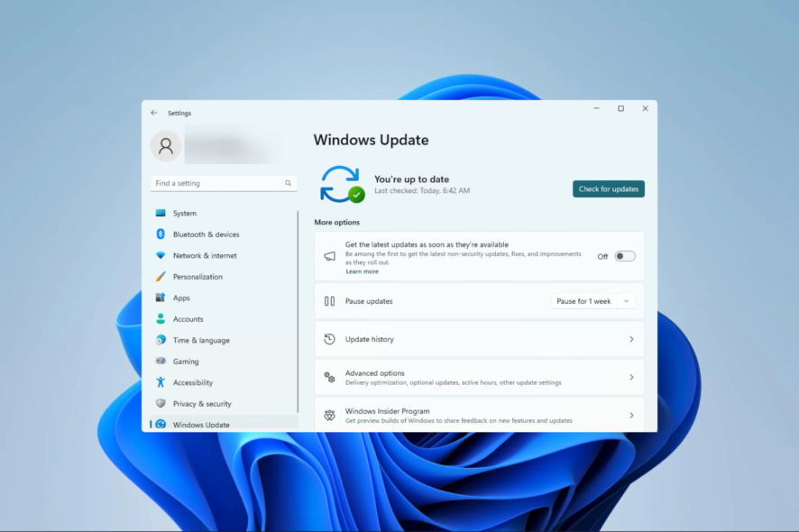Expand Update history with its chevron
799x532 pixels.
click(x=631, y=339)
